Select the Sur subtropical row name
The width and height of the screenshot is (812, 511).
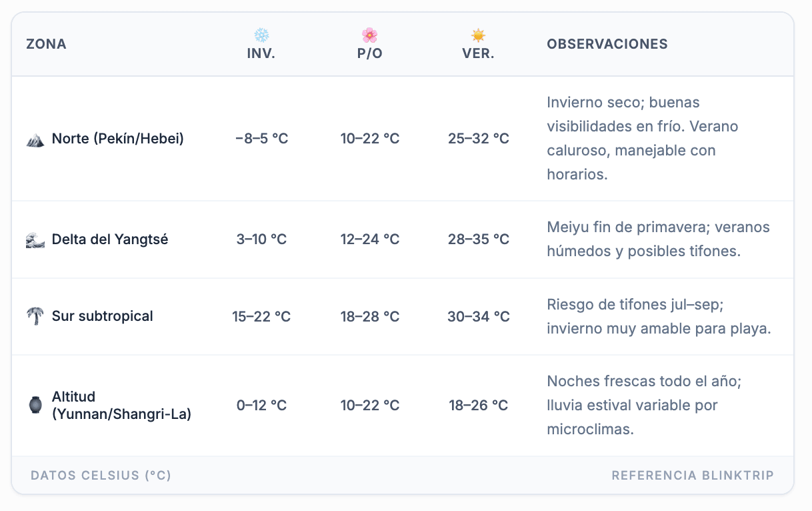pyautogui.click(x=103, y=316)
